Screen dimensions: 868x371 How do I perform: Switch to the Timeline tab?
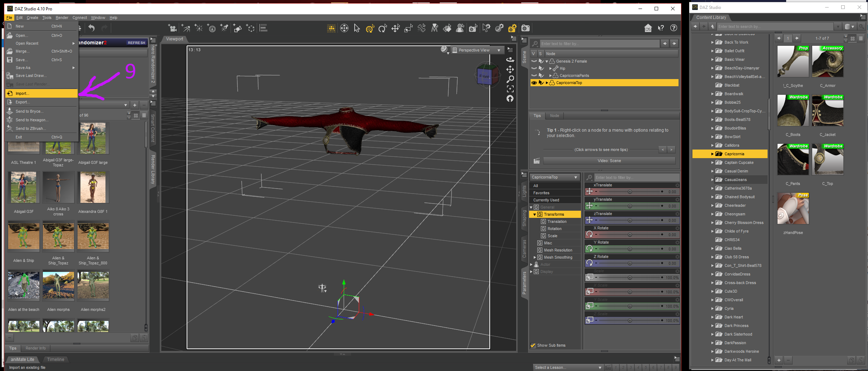56,360
